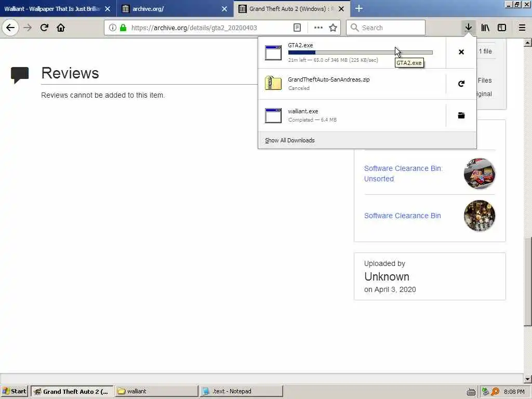
Task: Go back to the previous page
Action: [x=10, y=28]
